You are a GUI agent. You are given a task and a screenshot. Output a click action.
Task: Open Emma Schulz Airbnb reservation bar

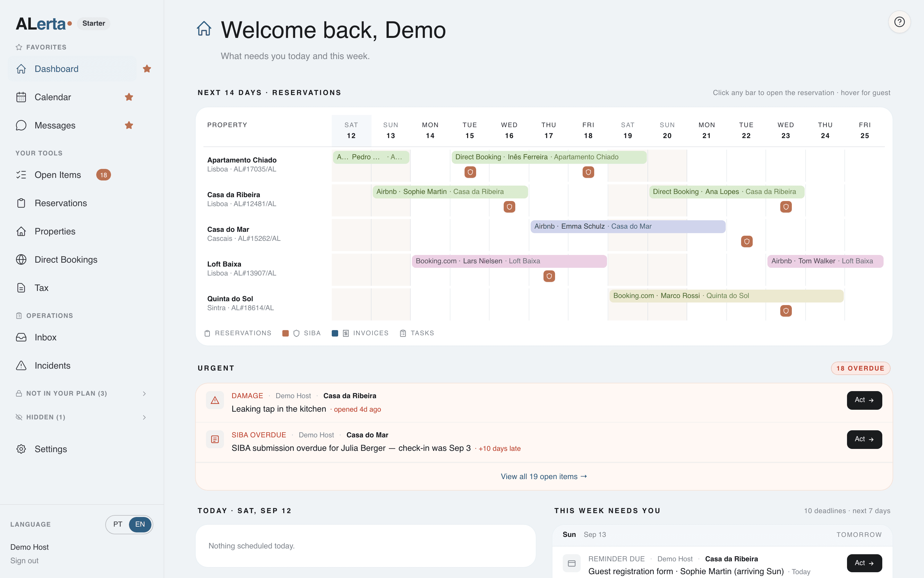[x=628, y=226]
